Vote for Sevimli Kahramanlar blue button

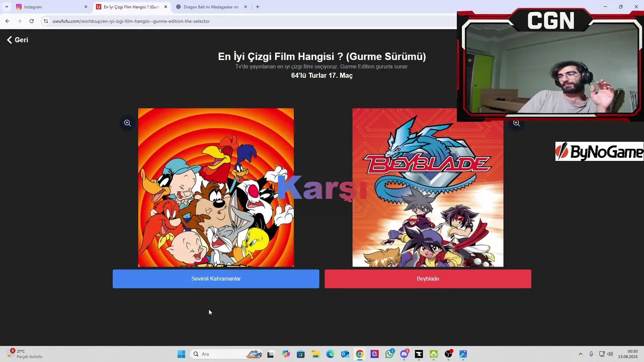216,279
